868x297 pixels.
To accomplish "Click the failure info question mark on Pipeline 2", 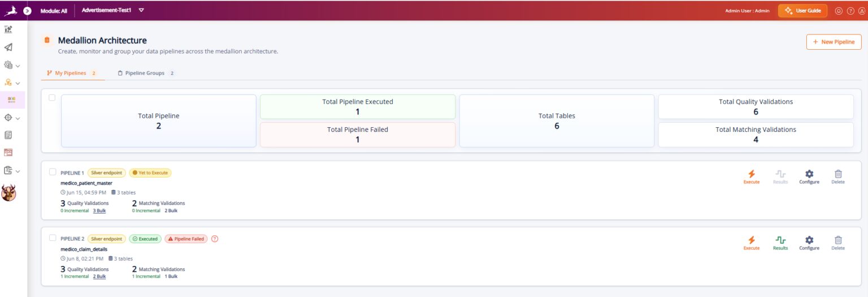I will pyautogui.click(x=215, y=239).
